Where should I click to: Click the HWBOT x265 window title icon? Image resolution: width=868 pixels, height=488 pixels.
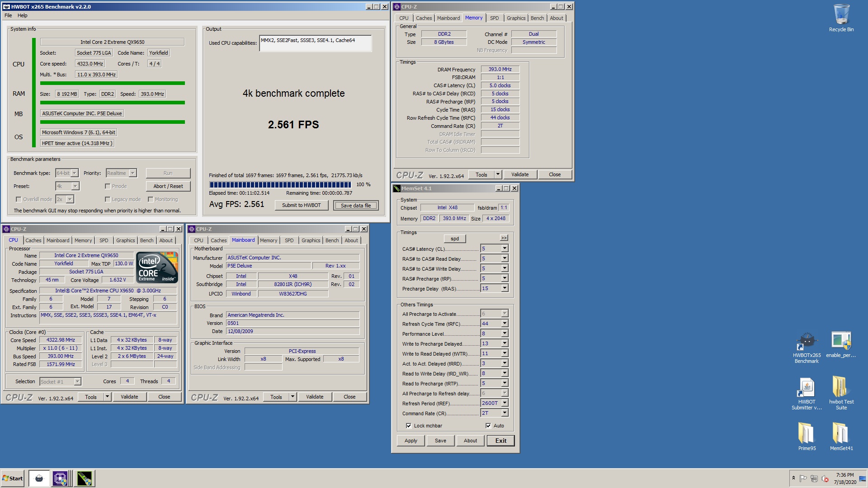[6, 7]
